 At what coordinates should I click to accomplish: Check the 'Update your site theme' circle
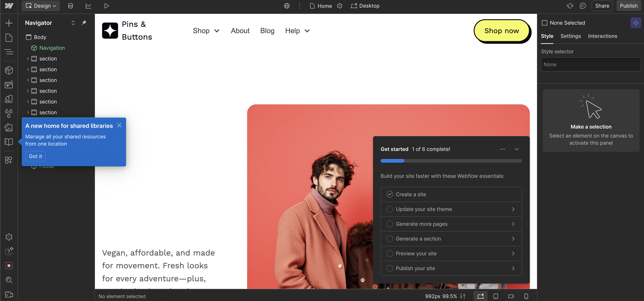point(389,209)
